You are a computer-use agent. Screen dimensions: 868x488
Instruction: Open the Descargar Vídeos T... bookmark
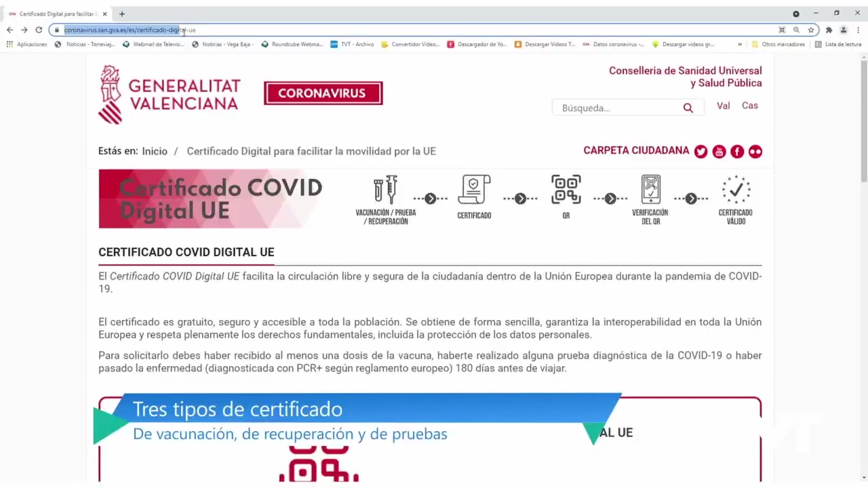click(545, 44)
